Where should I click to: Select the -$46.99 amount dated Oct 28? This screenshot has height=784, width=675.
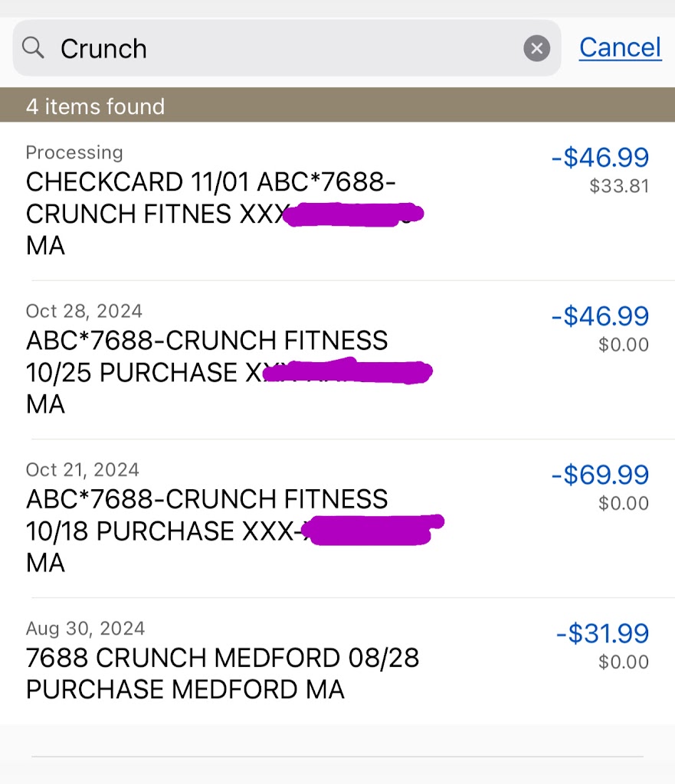600,316
